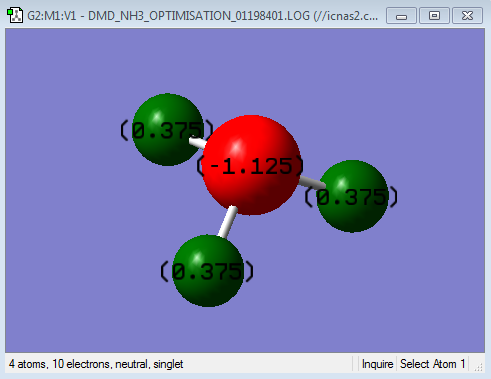Click the status bar corner grip
Screen dimensions: 491x379
click(479, 367)
